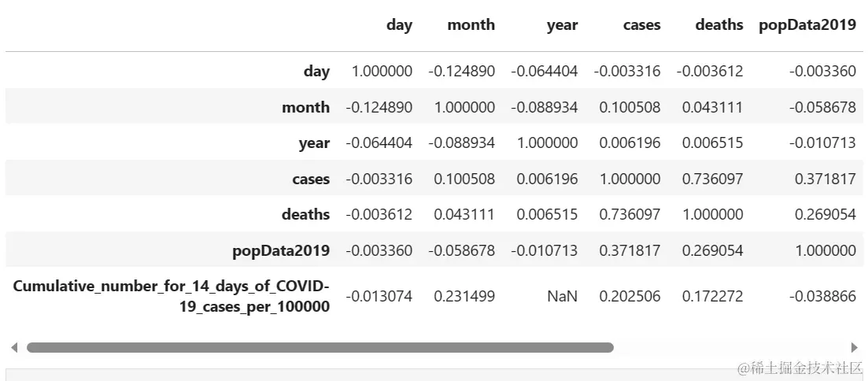Click the 'month' column header

coord(471,25)
